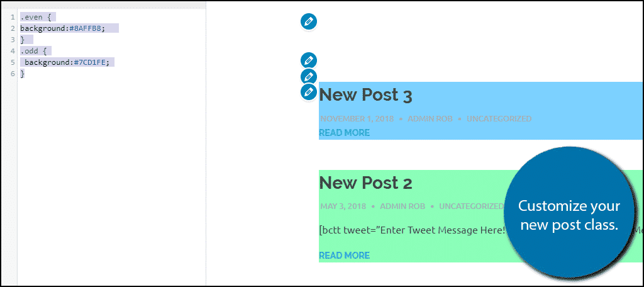644x287 pixels.
Task: Open UNCATEGORIZED category under New Post 3
Action: [499, 119]
